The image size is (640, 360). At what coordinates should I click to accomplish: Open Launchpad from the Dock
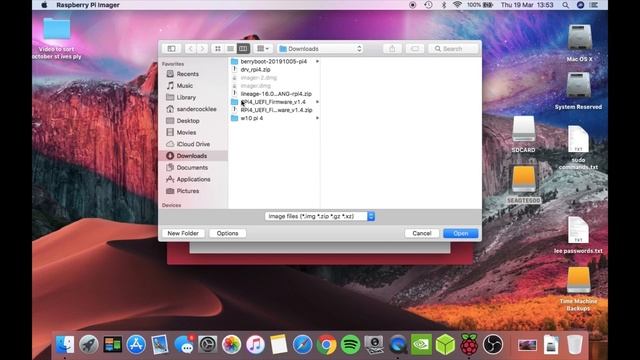89,344
